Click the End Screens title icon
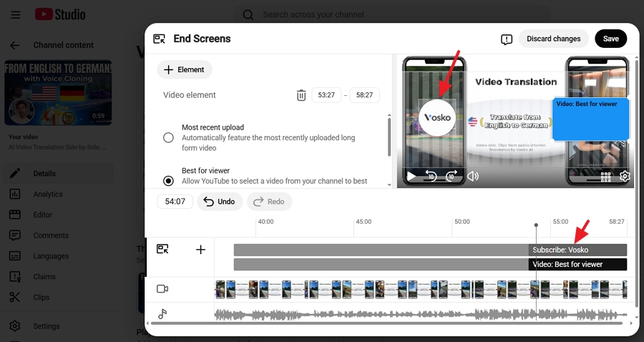The height and width of the screenshot is (342, 644). (x=159, y=39)
